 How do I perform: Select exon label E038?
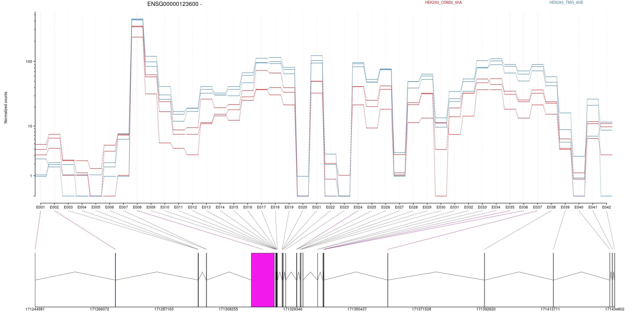pyautogui.click(x=551, y=207)
